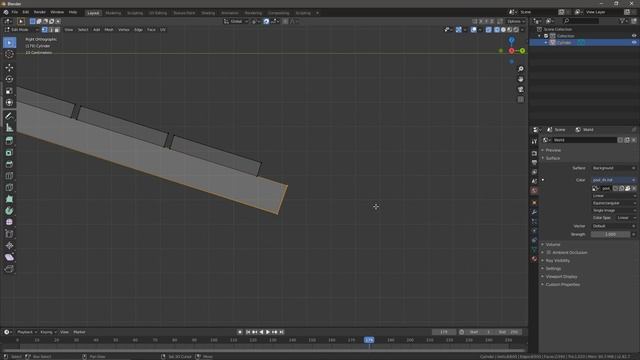This screenshot has height=360, width=640.
Task: Open the Keying popover in timeline
Action: click(x=48, y=332)
